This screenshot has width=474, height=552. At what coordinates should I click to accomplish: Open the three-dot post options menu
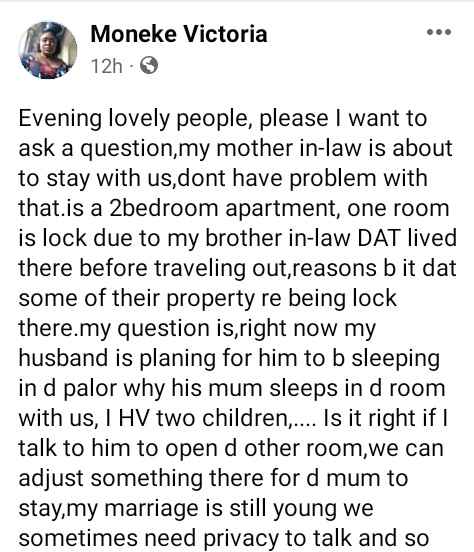pyautogui.click(x=439, y=32)
